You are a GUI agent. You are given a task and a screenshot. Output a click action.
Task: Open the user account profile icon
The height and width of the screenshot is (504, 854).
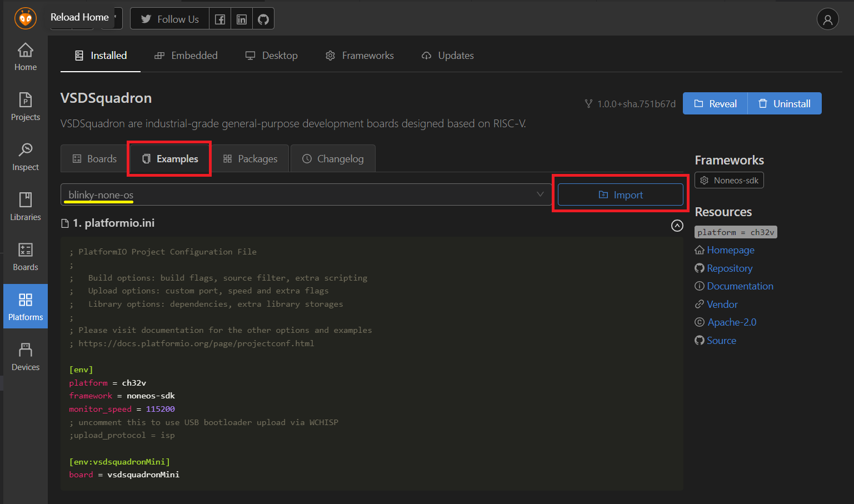coord(827,19)
